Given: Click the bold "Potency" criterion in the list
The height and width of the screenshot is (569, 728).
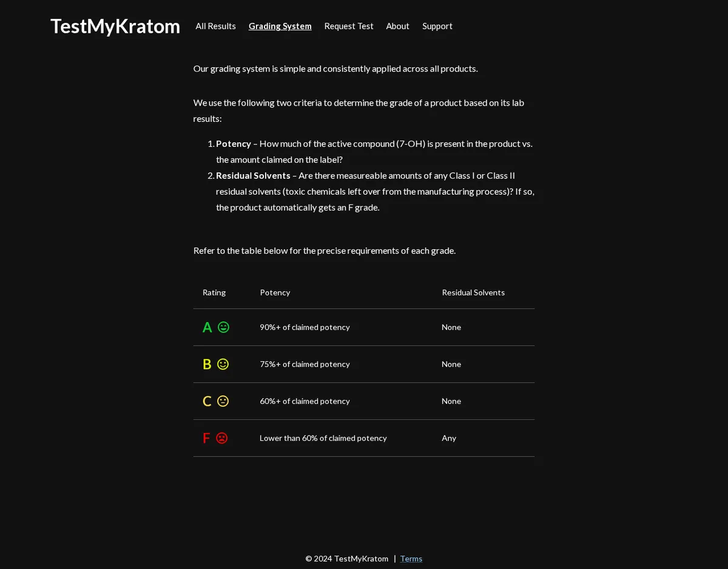Looking at the screenshot, I should pos(234,144).
